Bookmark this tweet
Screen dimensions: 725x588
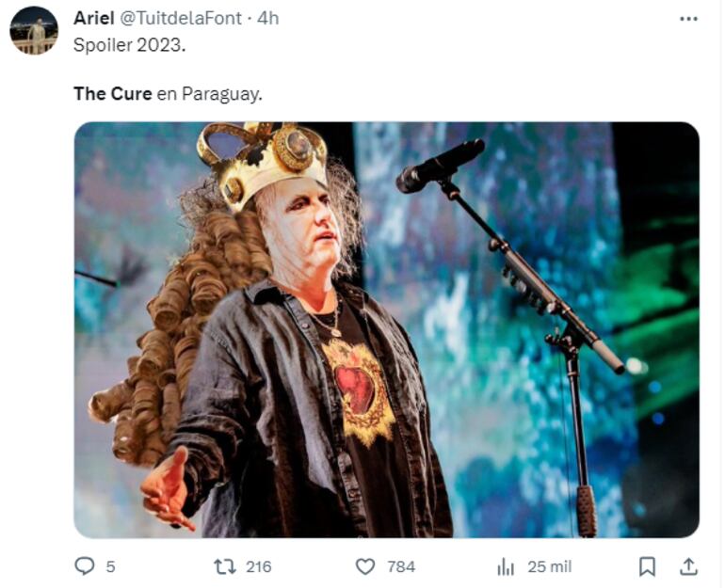(x=647, y=566)
